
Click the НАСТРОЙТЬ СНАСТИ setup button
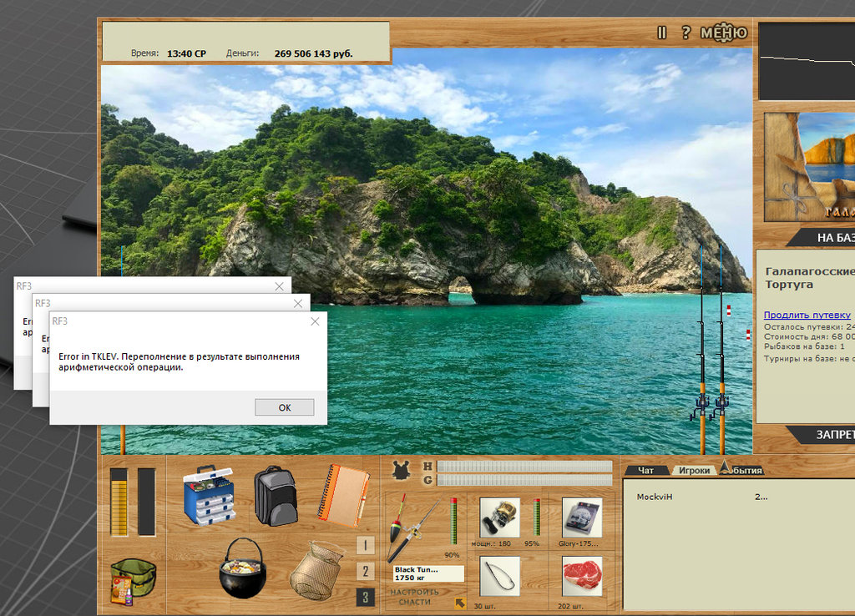pos(414,597)
